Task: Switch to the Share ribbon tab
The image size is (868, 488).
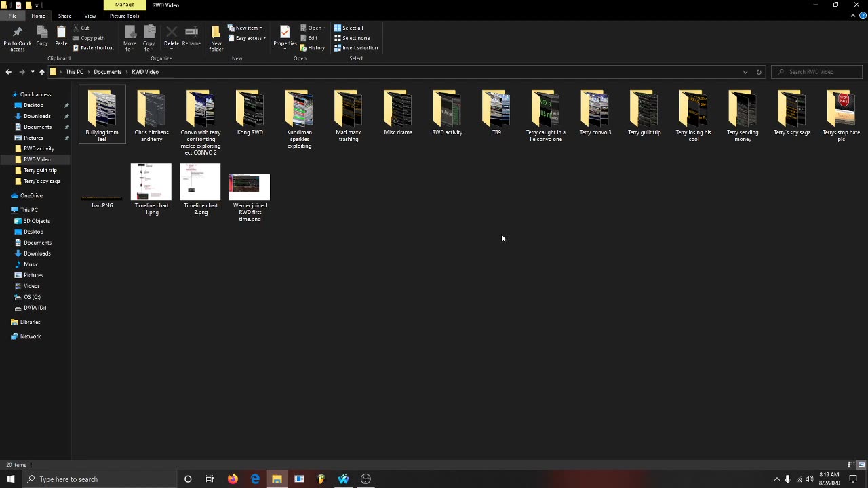Action: [64, 16]
